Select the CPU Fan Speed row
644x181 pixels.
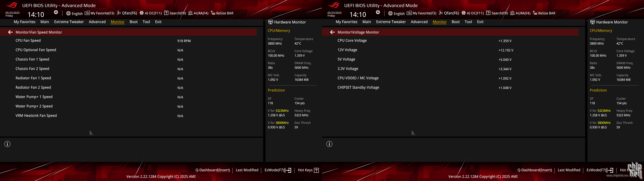pyautogui.click(x=128, y=41)
